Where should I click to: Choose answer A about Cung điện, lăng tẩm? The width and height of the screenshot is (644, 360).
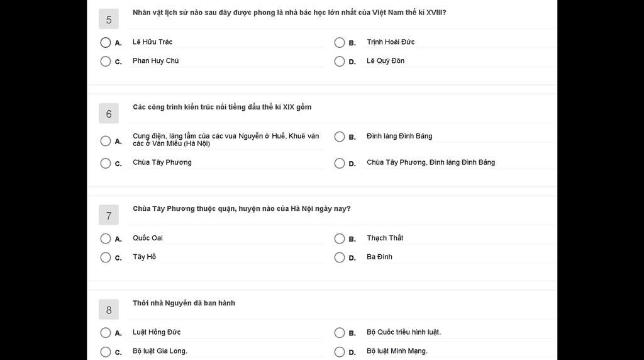106,141
